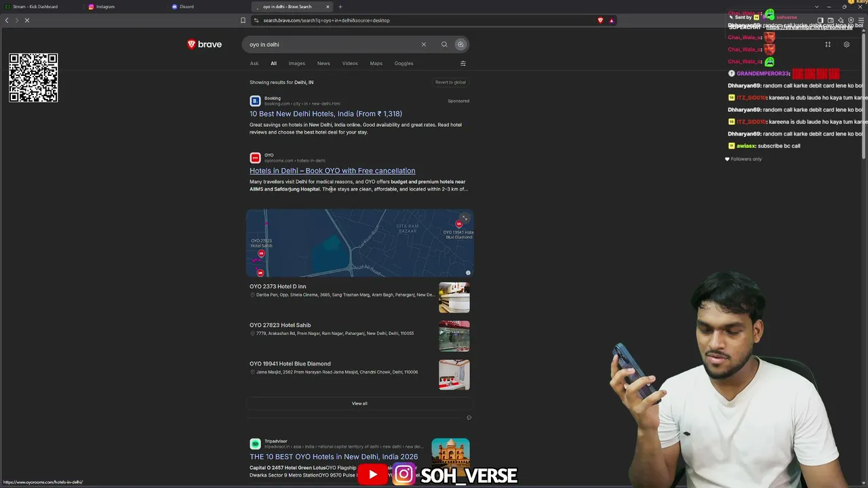Open the Goggles search tab
This screenshot has height=488, width=868.
(x=404, y=64)
